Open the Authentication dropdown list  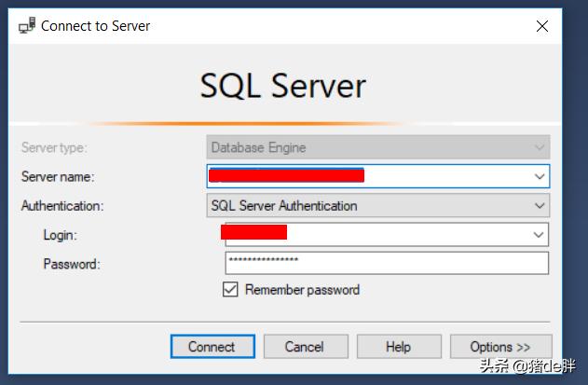(x=378, y=206)
